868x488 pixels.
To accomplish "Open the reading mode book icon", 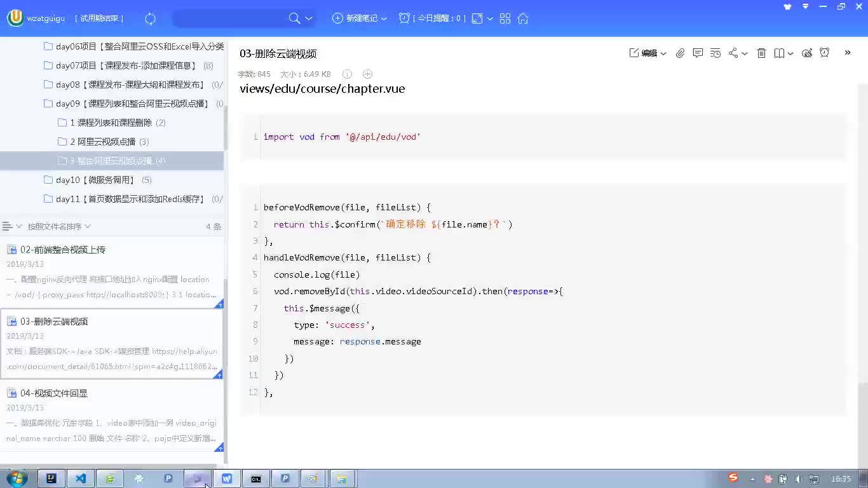I will pyautogui.click(x=779, y=53).
